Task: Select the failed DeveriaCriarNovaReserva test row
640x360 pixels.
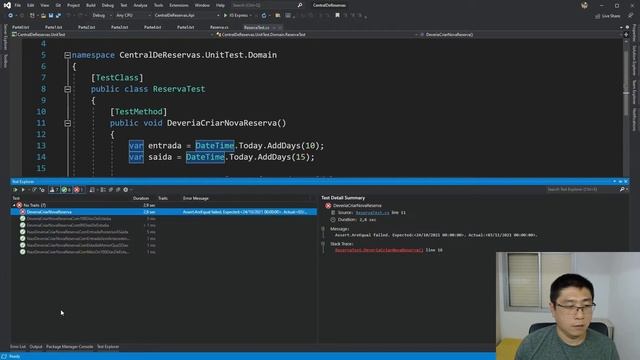Action: click(x=164, y=212)
